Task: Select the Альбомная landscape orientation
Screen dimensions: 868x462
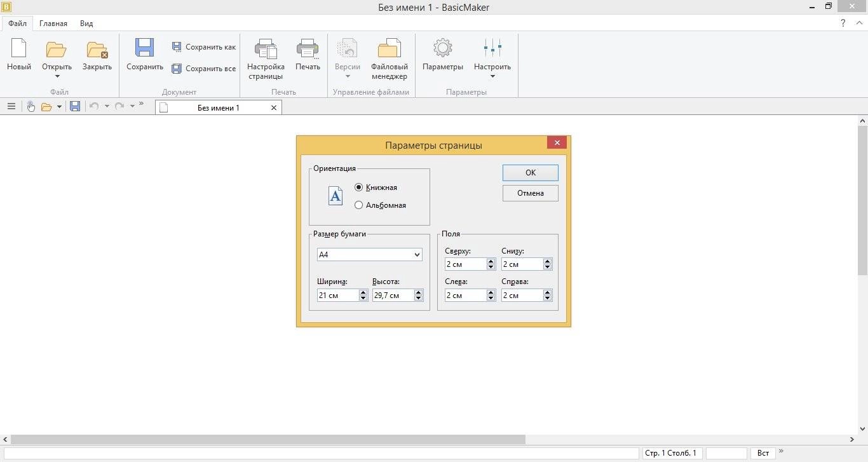Action: coord(380,205)
